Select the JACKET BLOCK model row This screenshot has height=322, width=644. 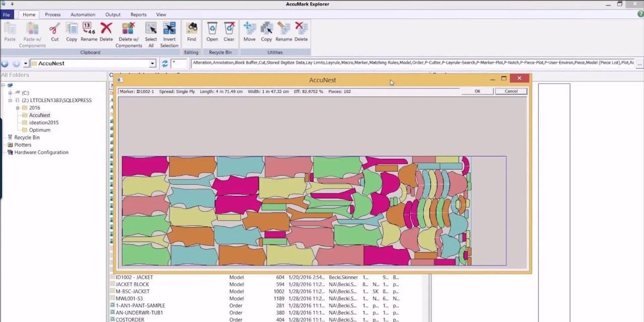pyautogui.click(x=132, y=284)
